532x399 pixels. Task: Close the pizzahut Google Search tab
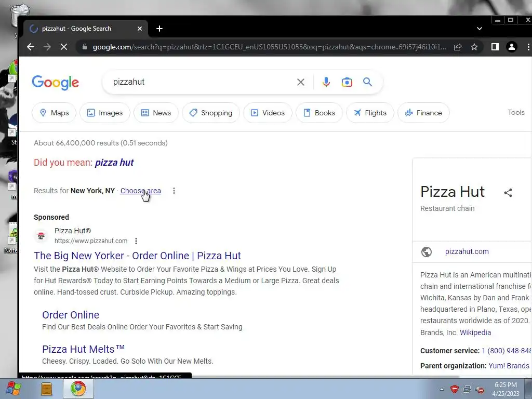[139, 29]
